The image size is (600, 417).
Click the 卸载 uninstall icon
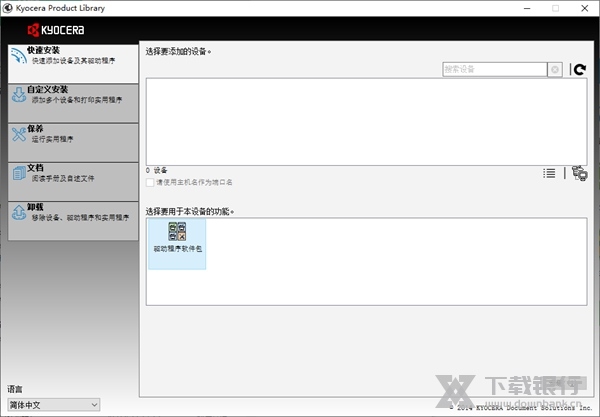(19, 213)
